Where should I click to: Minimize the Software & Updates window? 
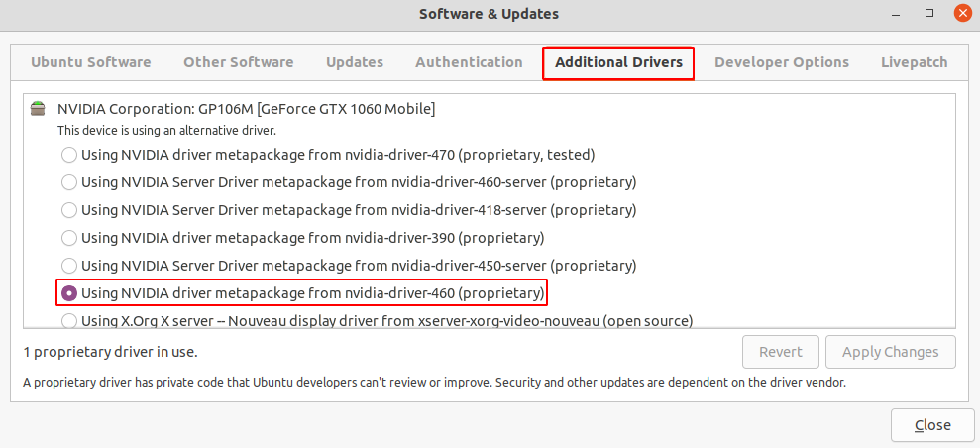tap(896, 13)
